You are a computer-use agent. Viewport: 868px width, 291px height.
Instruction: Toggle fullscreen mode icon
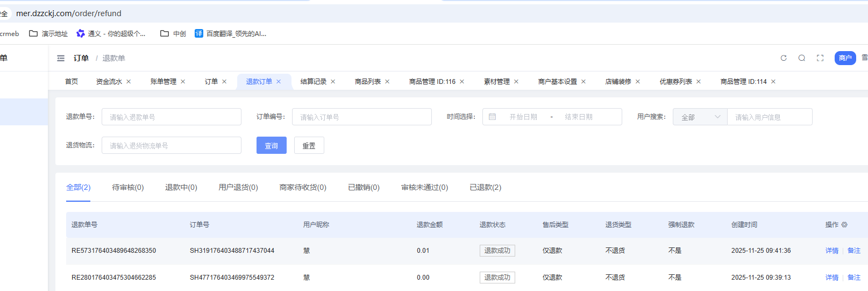(820, 58)
